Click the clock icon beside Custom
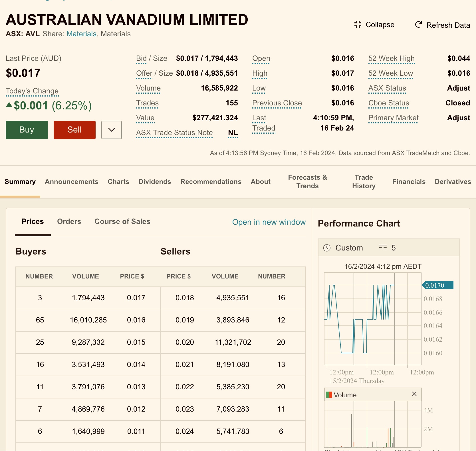This screenshot has width=476, height=451. click(x=327, y=248)
